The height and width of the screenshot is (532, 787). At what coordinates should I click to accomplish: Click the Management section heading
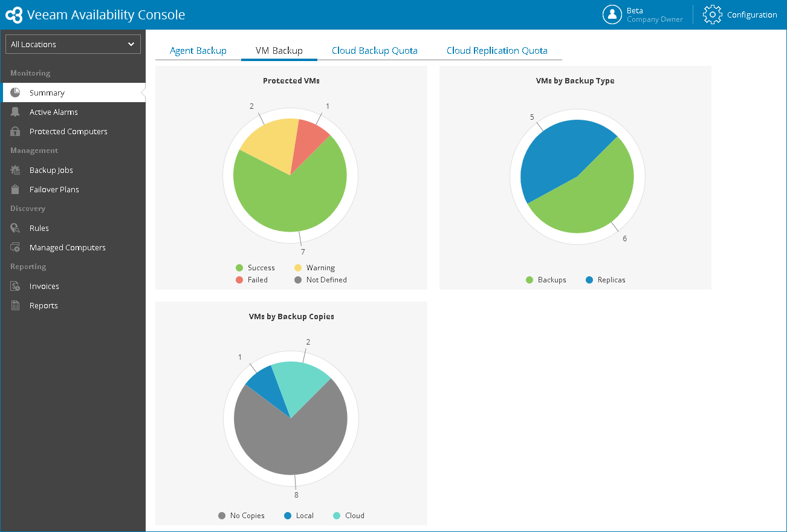[x=34, y=151]
